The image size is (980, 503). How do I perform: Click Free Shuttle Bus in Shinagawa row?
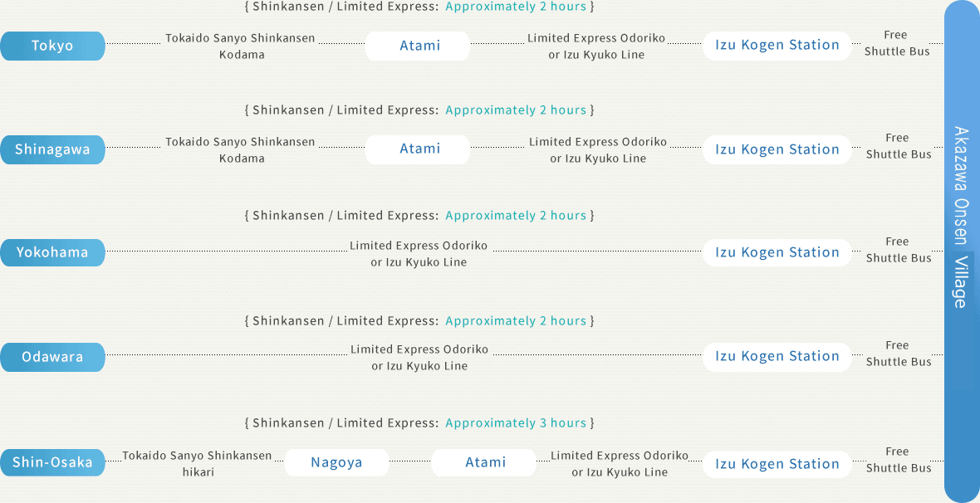898,146
